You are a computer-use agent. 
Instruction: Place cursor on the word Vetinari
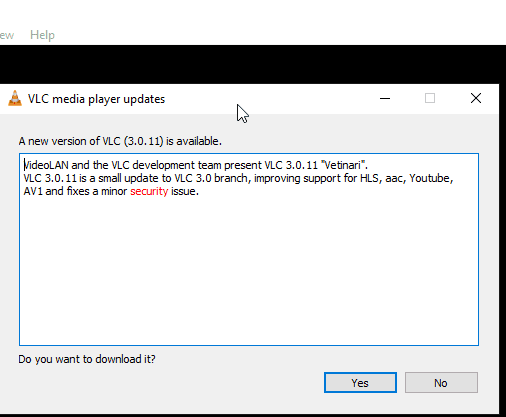342,165
